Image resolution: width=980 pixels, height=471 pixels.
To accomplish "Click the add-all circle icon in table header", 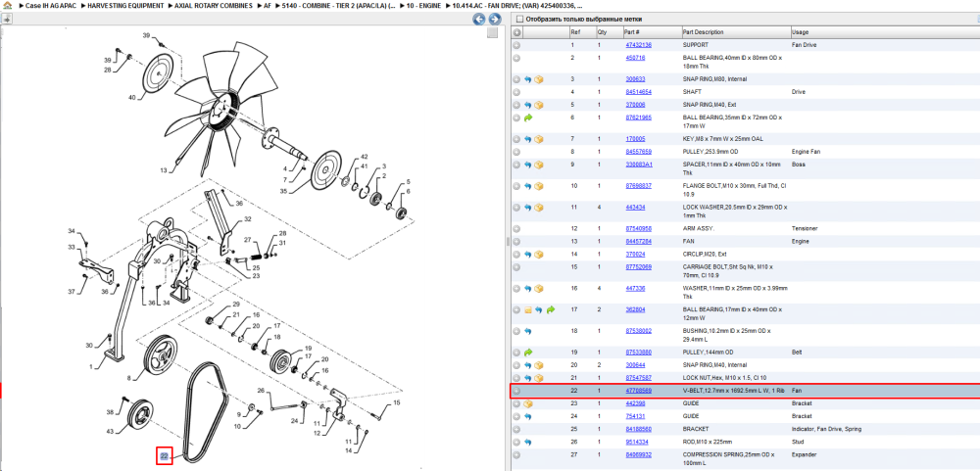I will pos(516,32).
